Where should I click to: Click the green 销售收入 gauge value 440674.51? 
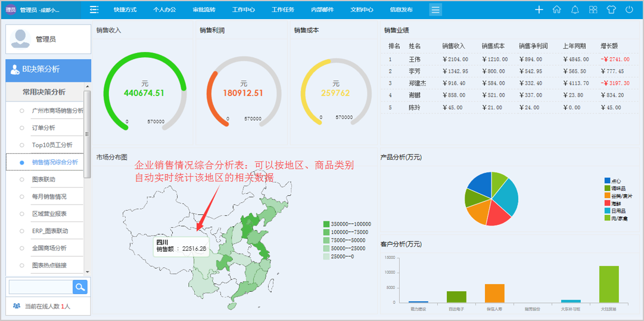144,93
